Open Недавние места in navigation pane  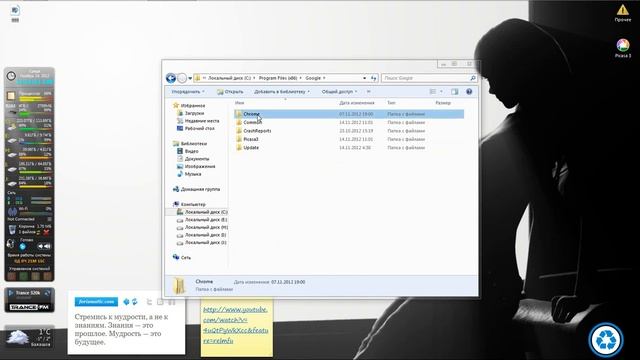198,121
